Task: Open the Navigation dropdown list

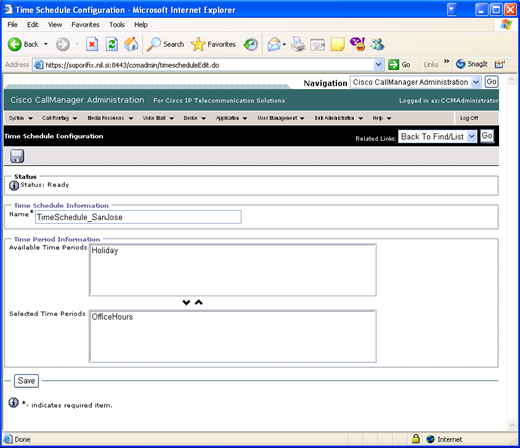Action: (416, 82)
